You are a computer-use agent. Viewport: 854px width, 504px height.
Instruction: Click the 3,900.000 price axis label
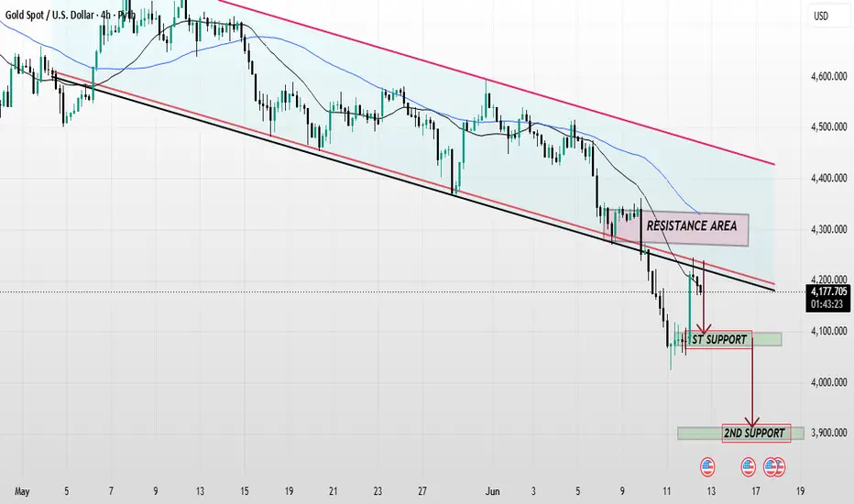coord(828,433)
